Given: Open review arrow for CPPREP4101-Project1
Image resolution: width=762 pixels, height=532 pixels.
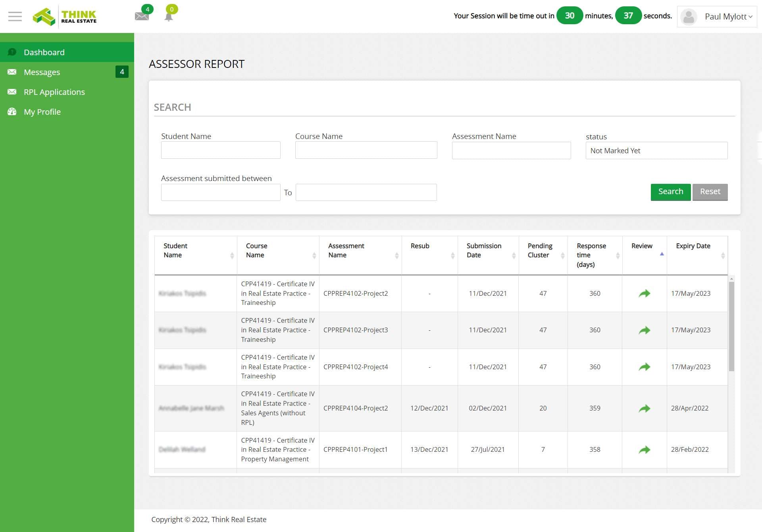Looking at the screenshot, I should coord(645,449).
